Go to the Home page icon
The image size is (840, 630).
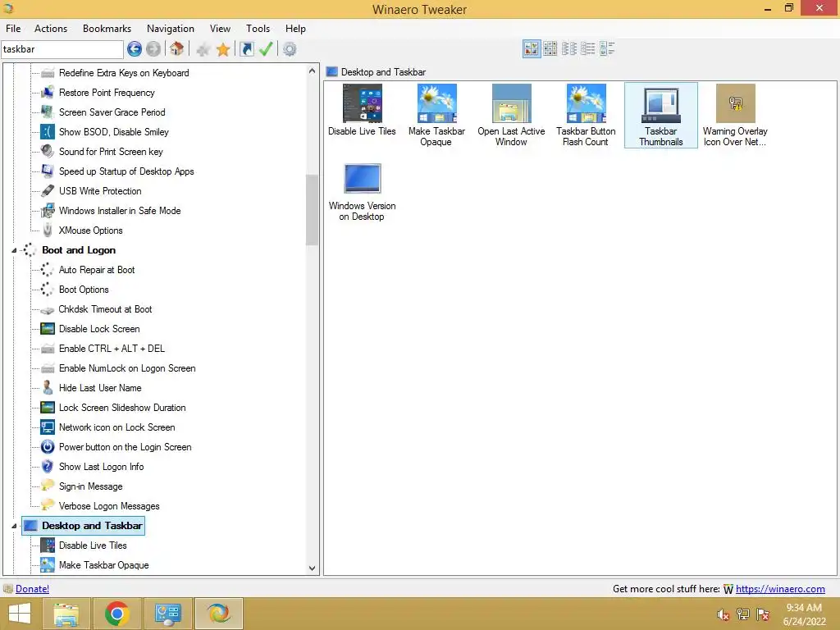click(177, 49)
